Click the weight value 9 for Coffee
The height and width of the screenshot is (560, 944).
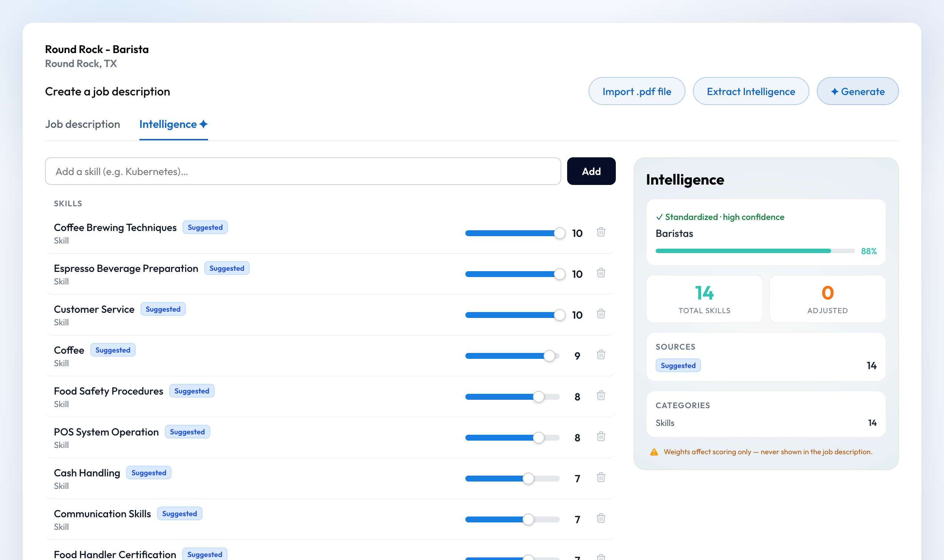tap(577, 356)
